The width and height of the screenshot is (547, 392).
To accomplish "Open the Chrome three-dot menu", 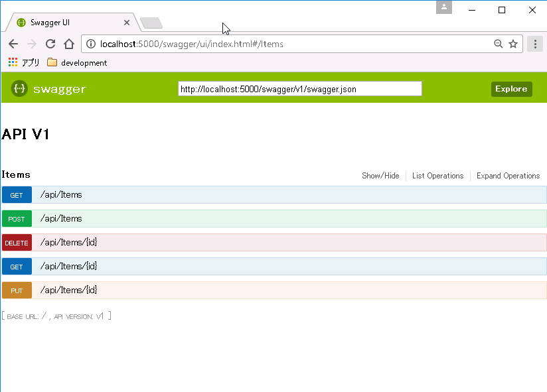I will point(535,44).
